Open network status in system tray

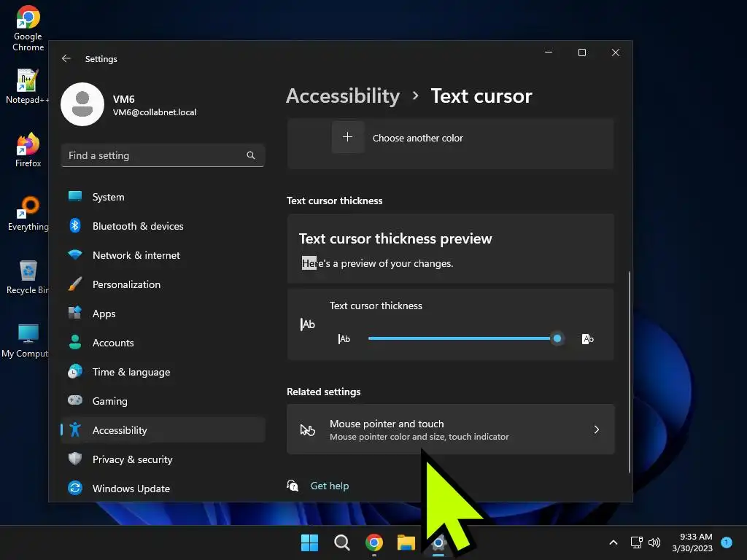(x=636, y=542)
